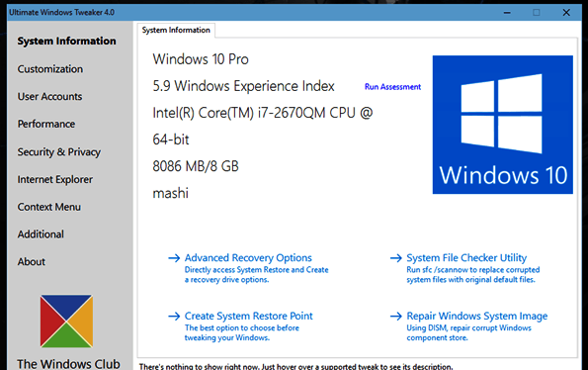Open the Context Menu section
Screen dimensions: 588x370
point(48,207)
